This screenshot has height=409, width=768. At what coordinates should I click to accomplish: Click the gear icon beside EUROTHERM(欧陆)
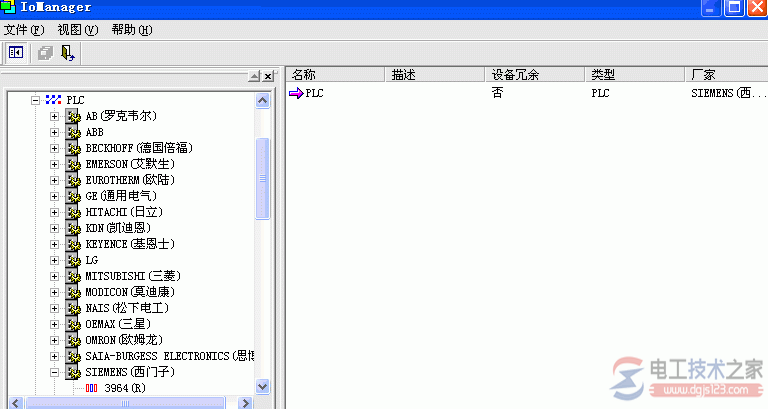click(x=73, y=180)
